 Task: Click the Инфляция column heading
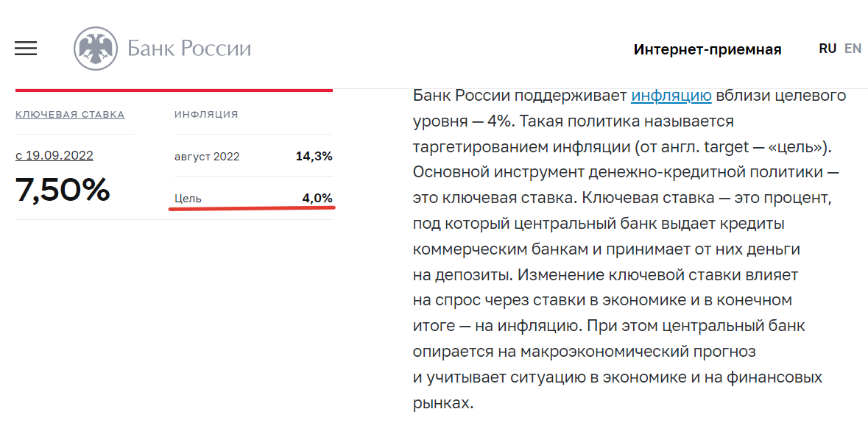(206, 115)
